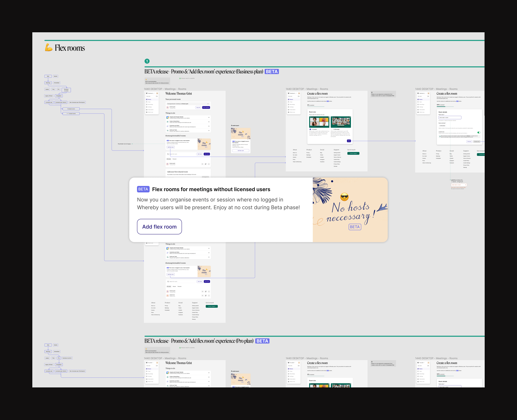Click Create room in Room details card
Screen dimensions: 517x420
click(477, 142)
